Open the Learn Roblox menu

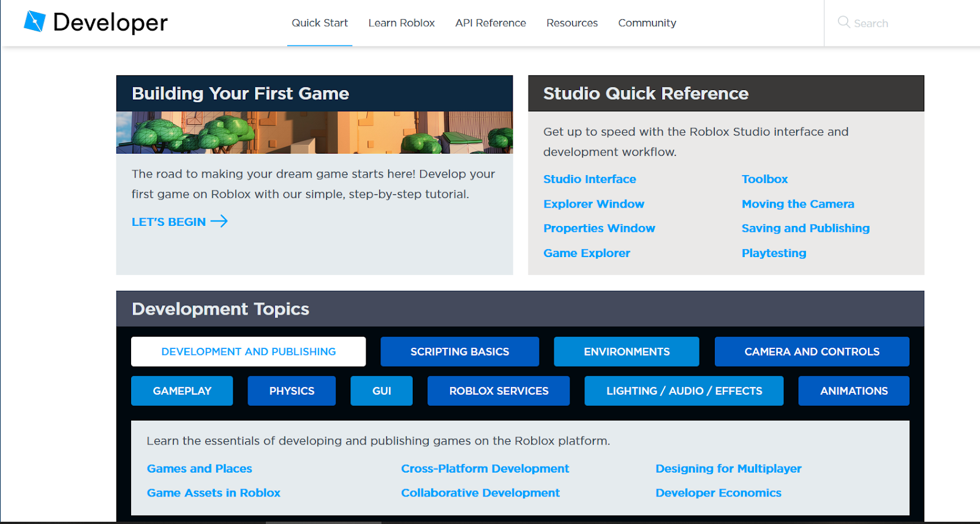(x=401, y=23)
